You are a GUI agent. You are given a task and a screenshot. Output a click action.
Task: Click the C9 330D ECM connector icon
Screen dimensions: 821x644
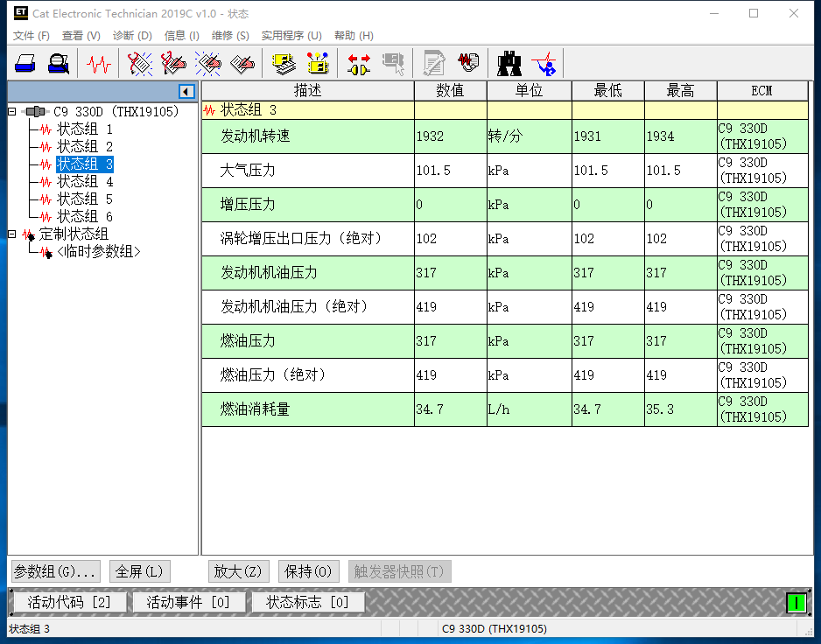[x=36, y=111]
